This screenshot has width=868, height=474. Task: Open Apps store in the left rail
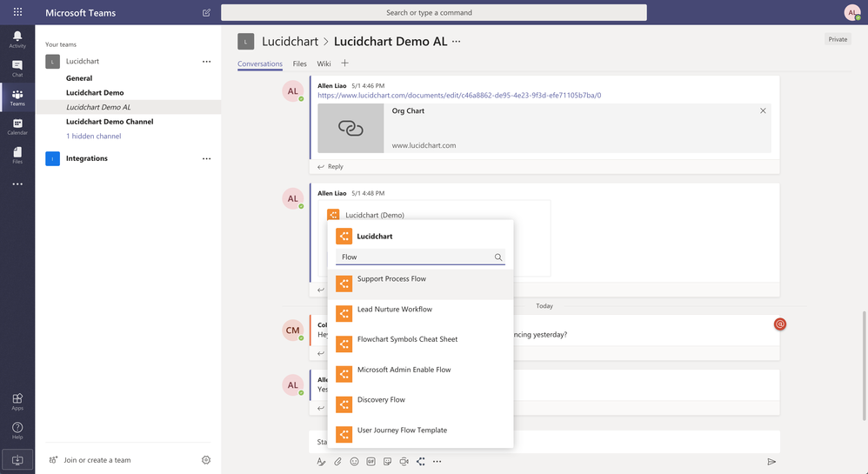click(17, 402)
